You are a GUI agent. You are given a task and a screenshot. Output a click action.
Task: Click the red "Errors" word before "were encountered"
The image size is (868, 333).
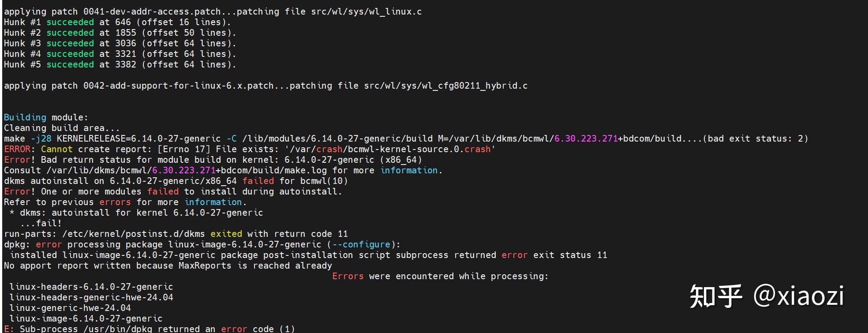348,277
